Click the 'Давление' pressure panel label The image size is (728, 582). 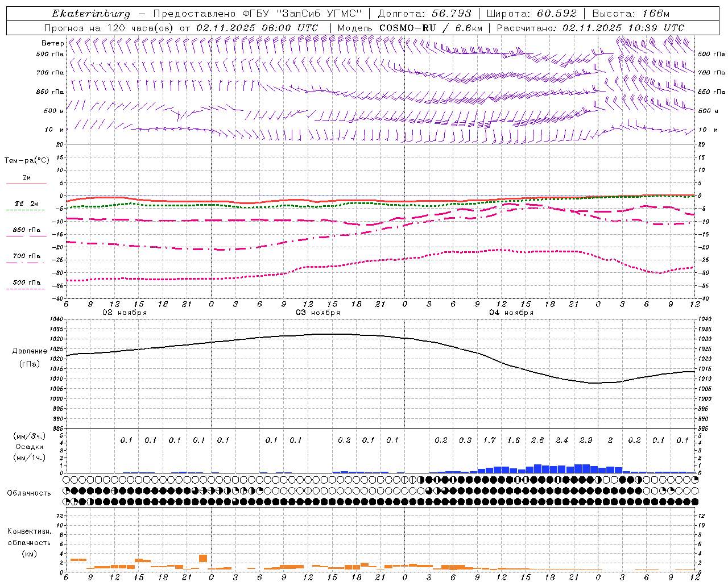click(30, 351)
